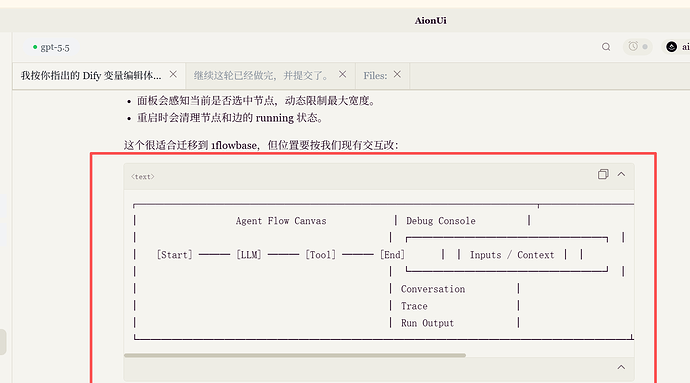Click 'Agent Flow Canvas' text in diagram
The height and width of the screenshot is (383, 690).
(x=281, y=221)
